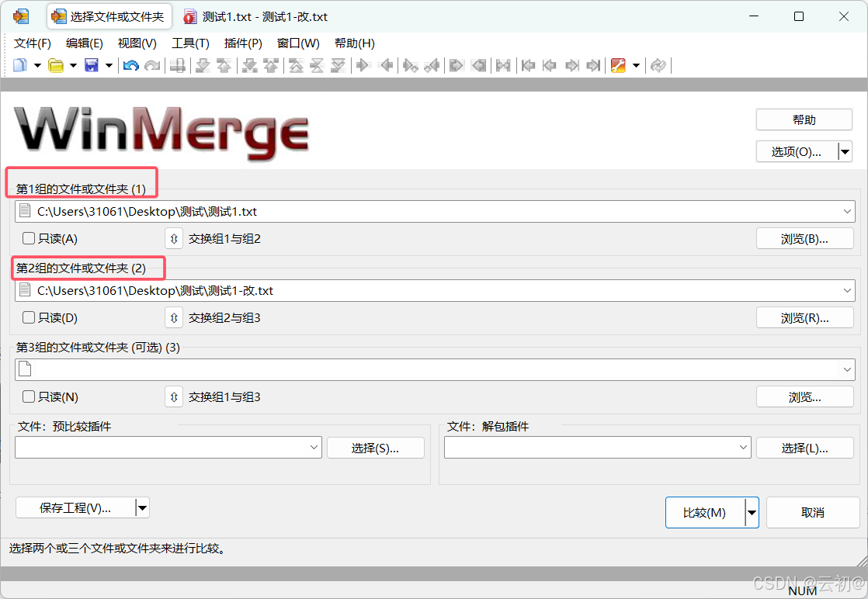Open the 插件(P) menu

click(x=243, y=43)
